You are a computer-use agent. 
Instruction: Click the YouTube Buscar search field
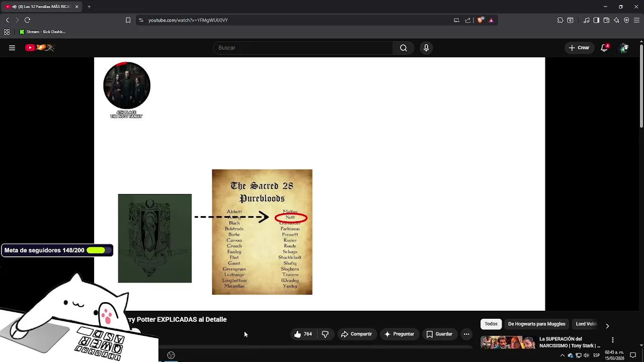coord(303,48)
